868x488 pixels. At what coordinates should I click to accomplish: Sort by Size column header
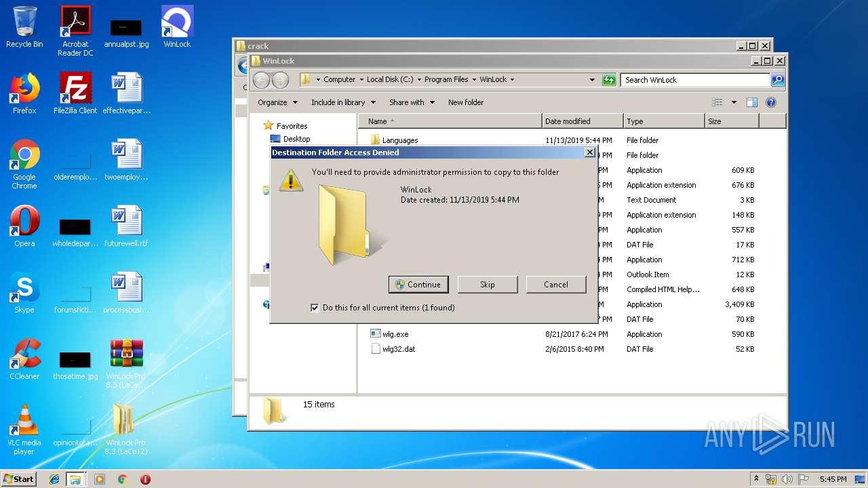tap(732, 121)
